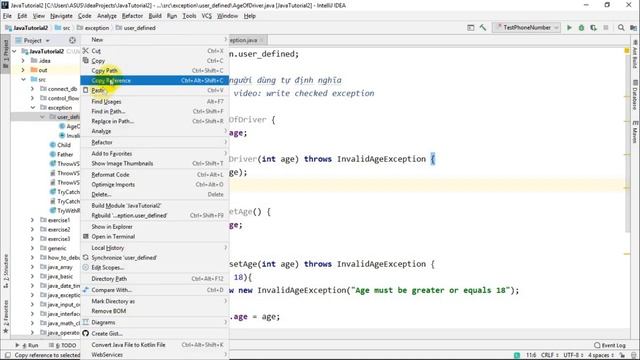Viewport: 640px width, 360px height.
Task: Open the Maven side tool window
Action: (635, 131)
